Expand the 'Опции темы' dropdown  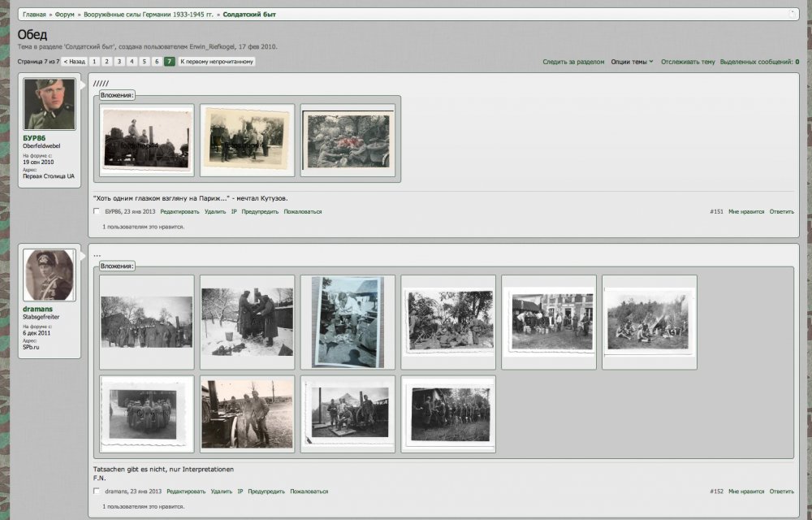tap(631, 62)
